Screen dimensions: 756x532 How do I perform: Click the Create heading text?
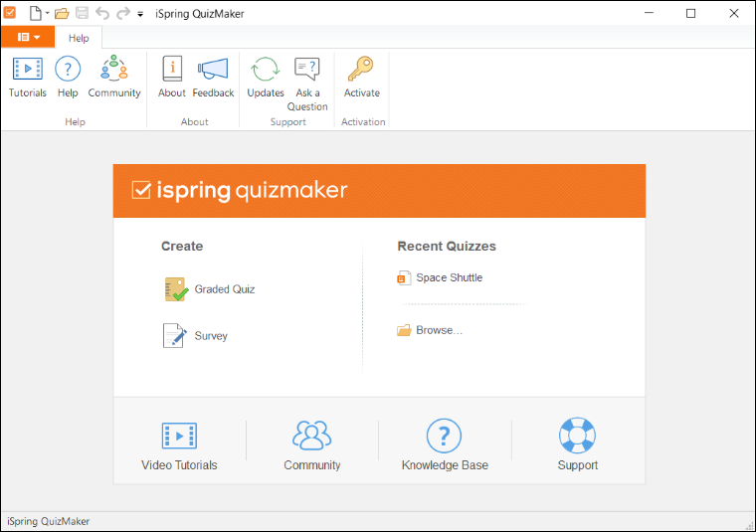point(182,247)
